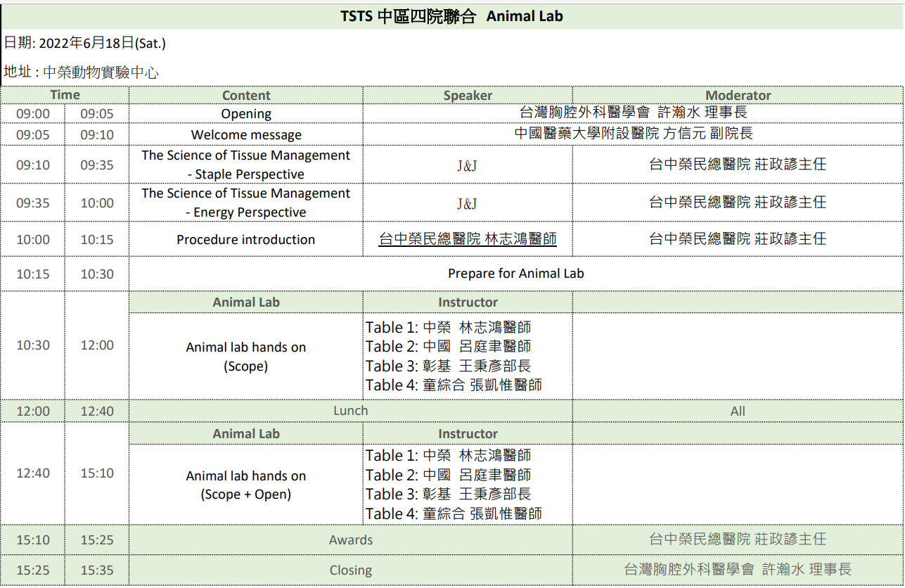
Task: Click J&J speaker in Staple Perspective row
Action: coord(468,165)
